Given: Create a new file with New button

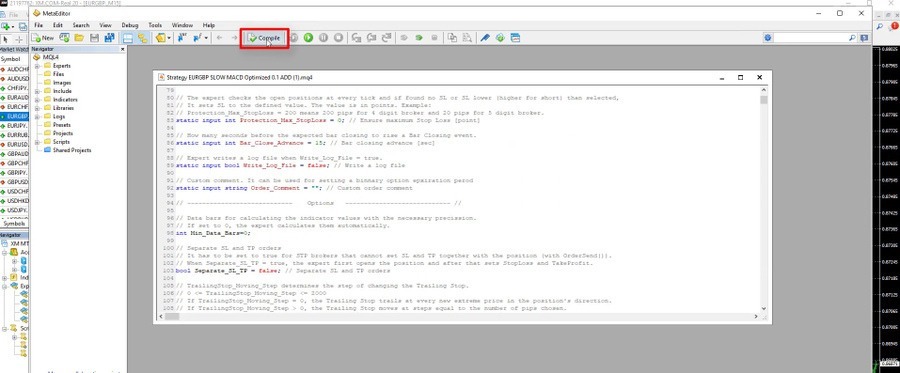Looking at the screenshot, I should tap(43, 38).
